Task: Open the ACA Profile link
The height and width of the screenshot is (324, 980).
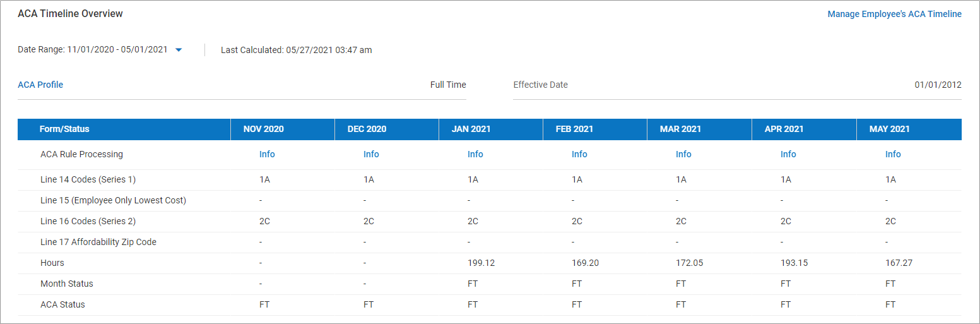Action: [40, 85]
